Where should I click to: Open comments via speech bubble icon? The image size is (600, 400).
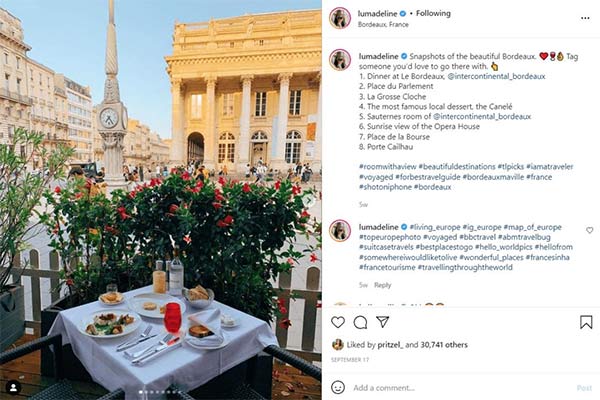click(360, 322)
